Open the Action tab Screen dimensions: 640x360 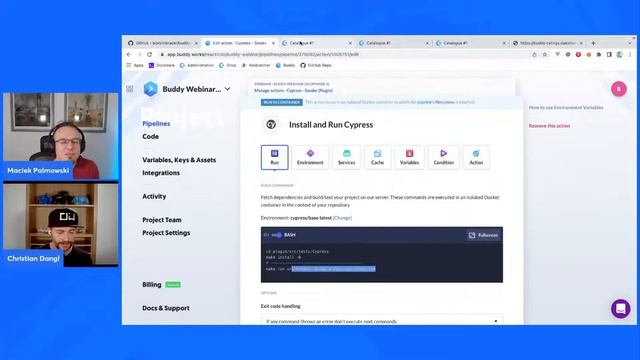tap(476, 157)
